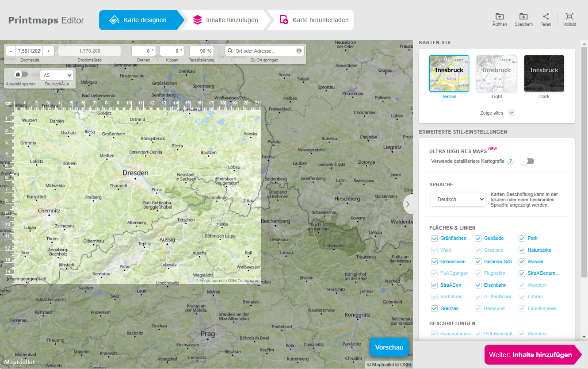
Task: Click the OSM attribution link
Action: pyautogui.click(x=403, y=365)
